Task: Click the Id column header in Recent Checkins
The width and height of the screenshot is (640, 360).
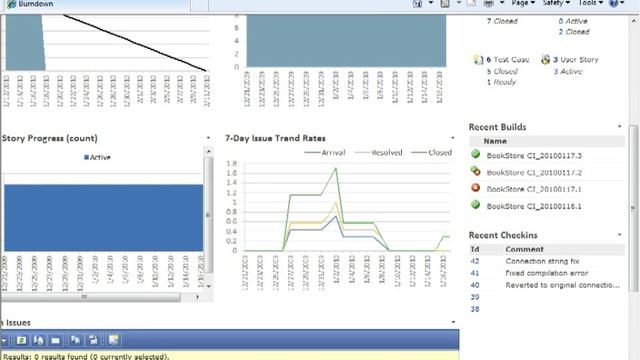Action: coord(475,249)
